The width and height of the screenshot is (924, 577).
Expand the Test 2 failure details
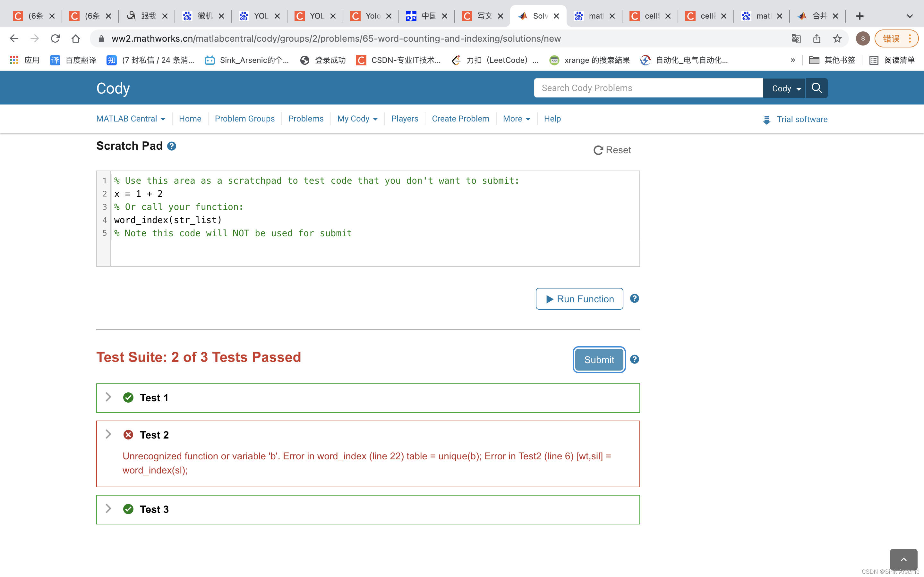pyautogui.click(x=108, y=434)
